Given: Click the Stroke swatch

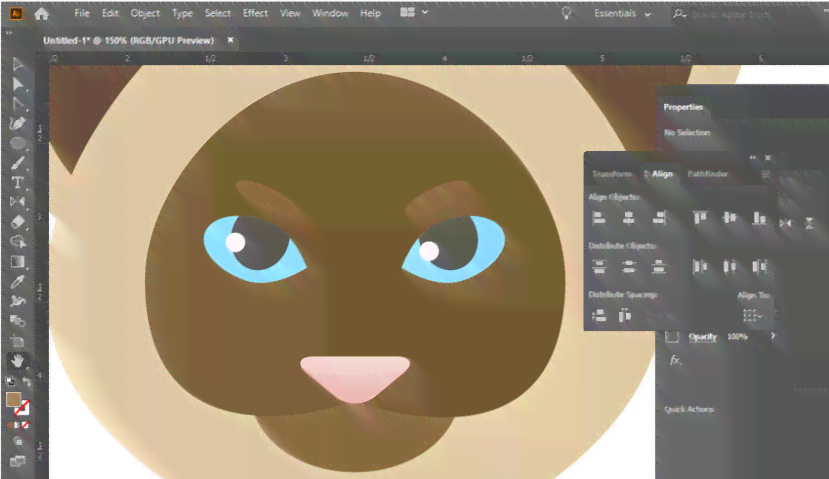Looking at the screenshot, I should 22,408.
